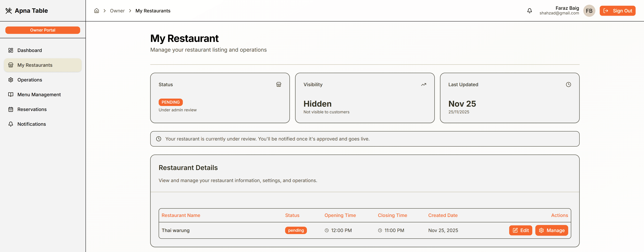This screenshot has width=644, height=252.
Task: Open Menu Management from the sidebar
Action: pyautogui.click(x=39, y=95)
